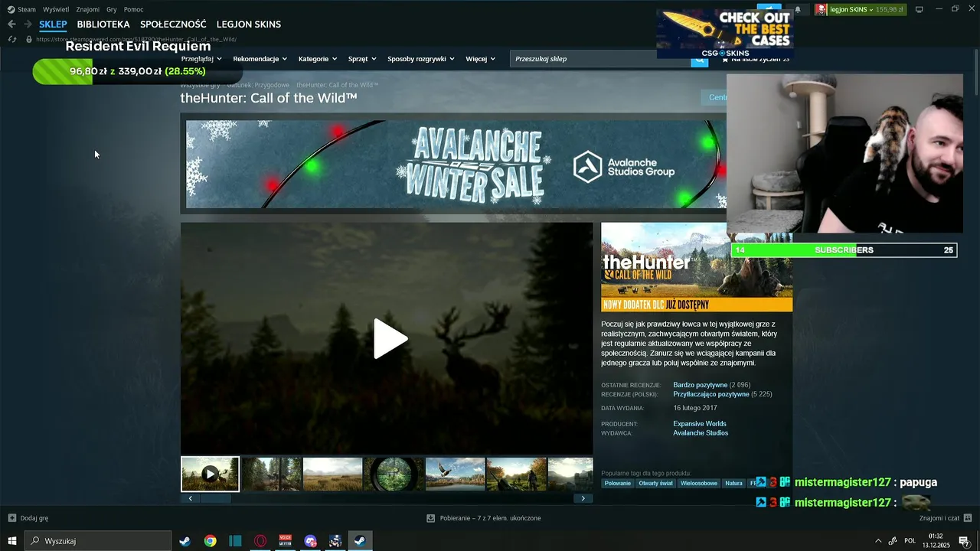Open the notifications bell
980x551 pixels.
coord(798,9)
